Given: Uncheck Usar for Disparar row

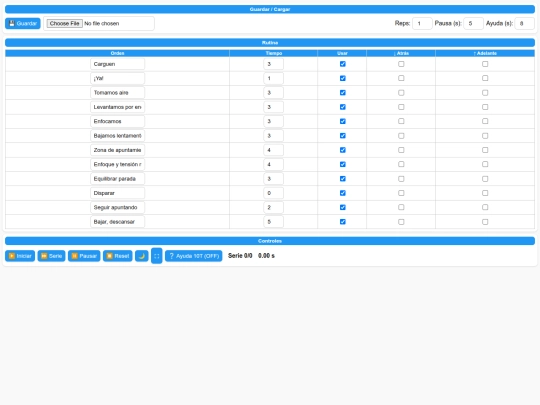Looking at the screenshot, I should pos(343,193).
